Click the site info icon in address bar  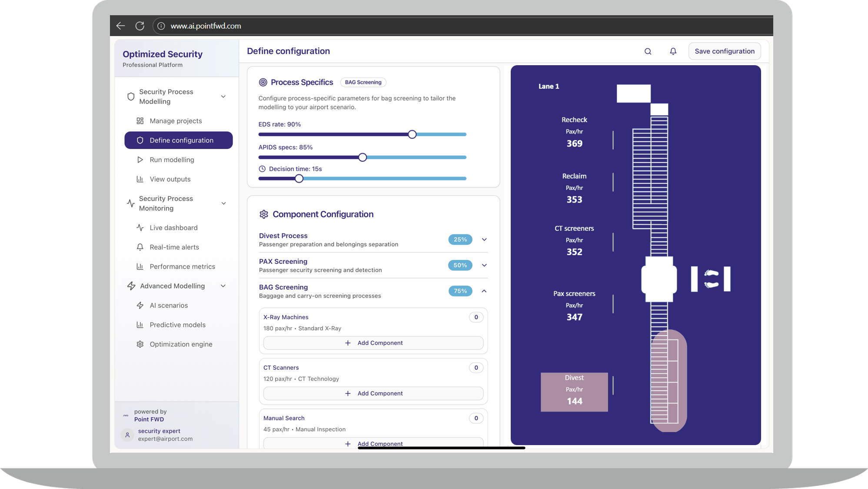(161, 26)
